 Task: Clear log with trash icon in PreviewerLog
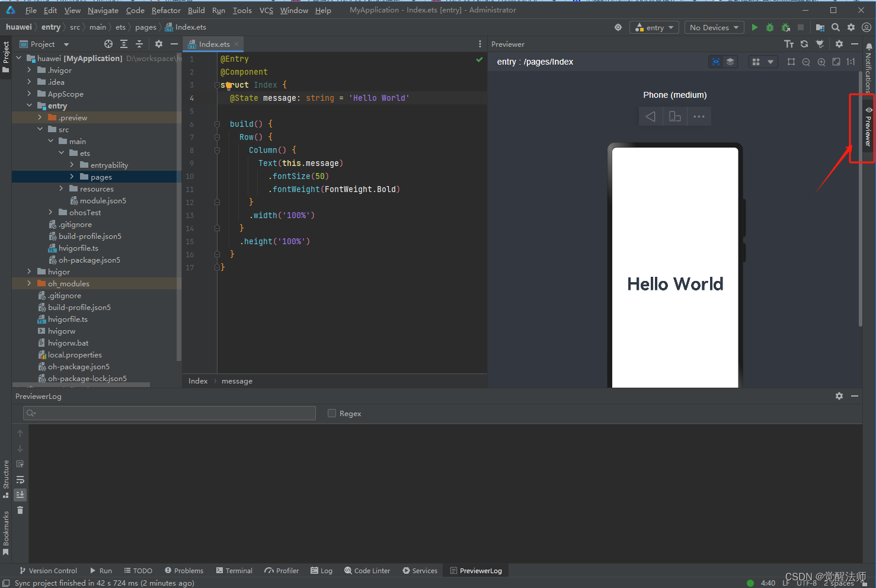20,510
